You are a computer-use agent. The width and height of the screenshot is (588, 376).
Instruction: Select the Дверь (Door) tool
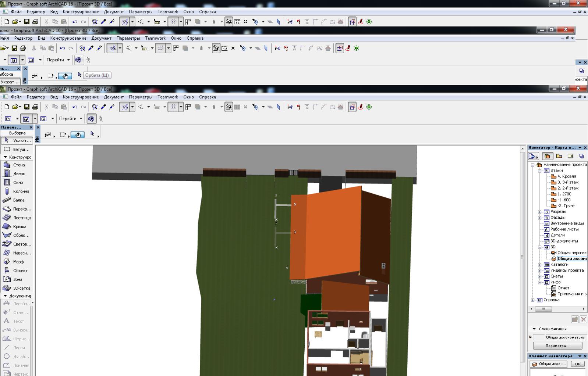point(17,174)
